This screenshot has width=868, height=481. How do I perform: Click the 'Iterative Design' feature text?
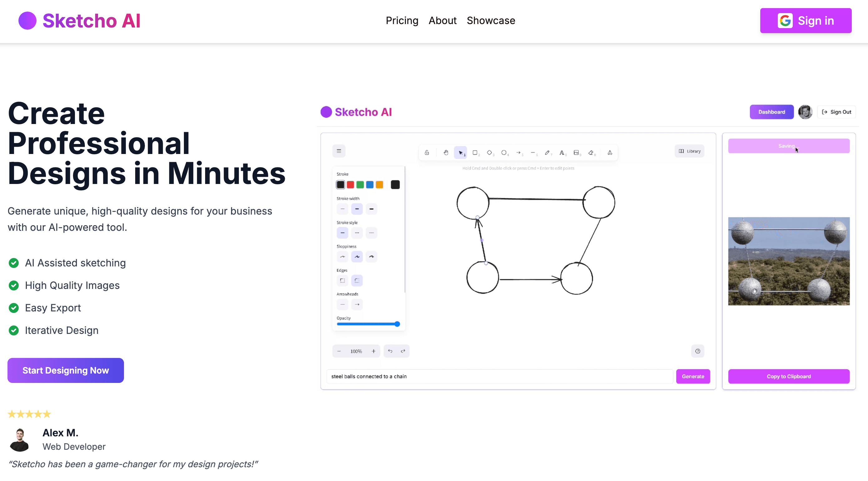(62, 330)
